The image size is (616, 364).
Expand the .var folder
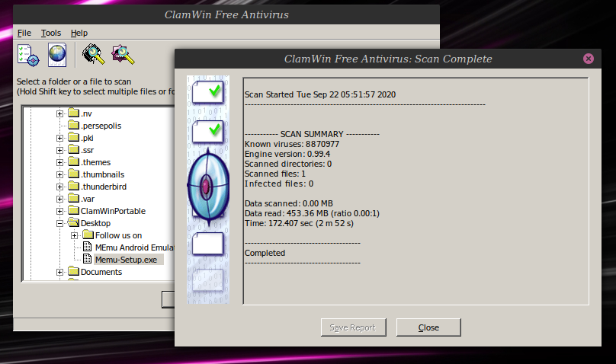59,199
